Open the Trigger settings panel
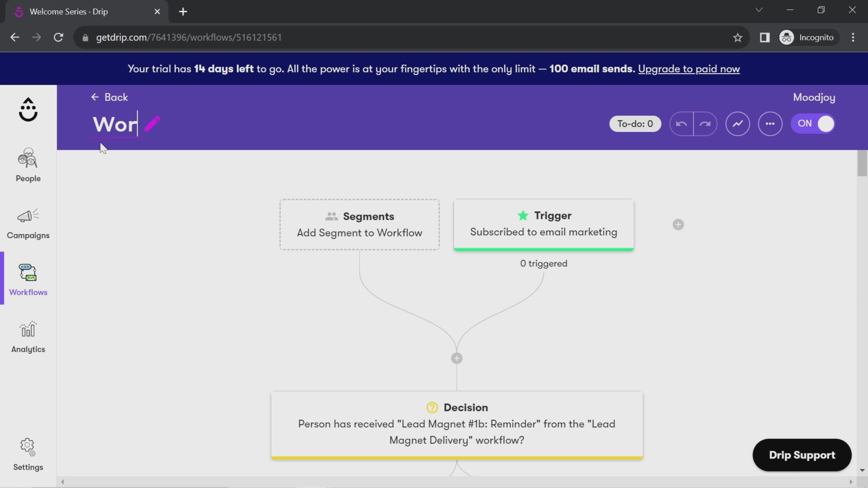The width and height of the screenshot is (868, 488). [x=544, y=223]
